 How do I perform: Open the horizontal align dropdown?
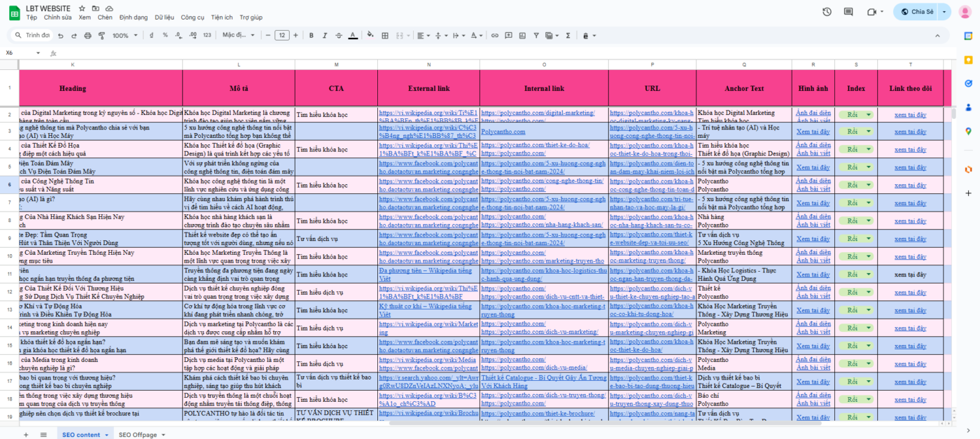423,35
